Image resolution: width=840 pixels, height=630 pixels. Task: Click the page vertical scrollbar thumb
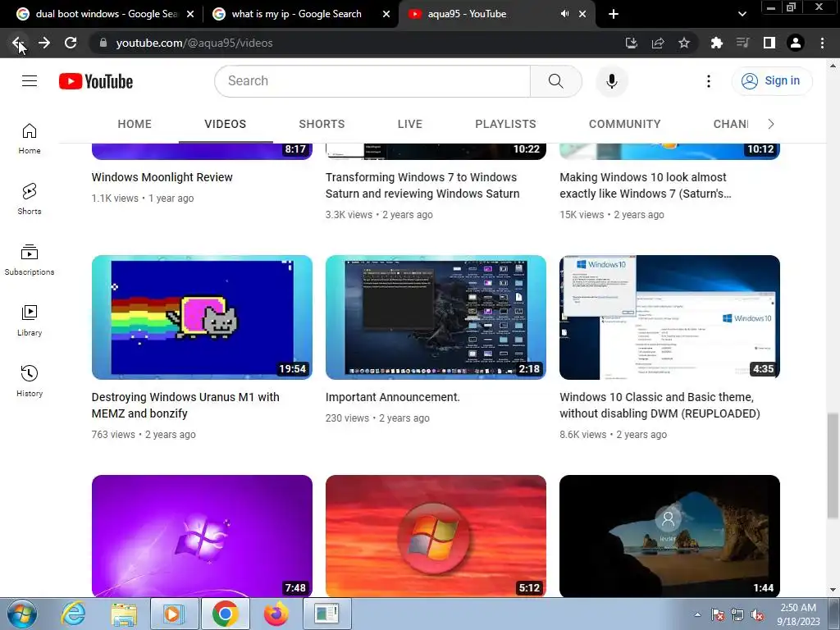pos(833,466)
